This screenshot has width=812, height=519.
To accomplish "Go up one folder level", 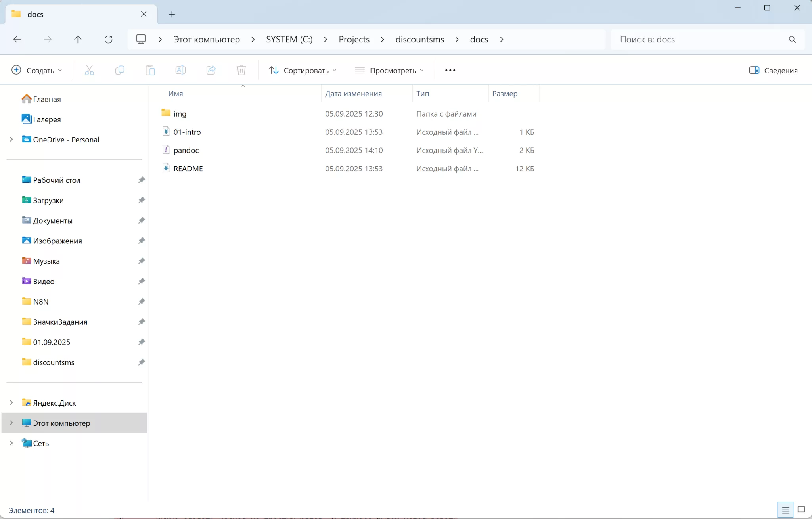I will point(78,39).
